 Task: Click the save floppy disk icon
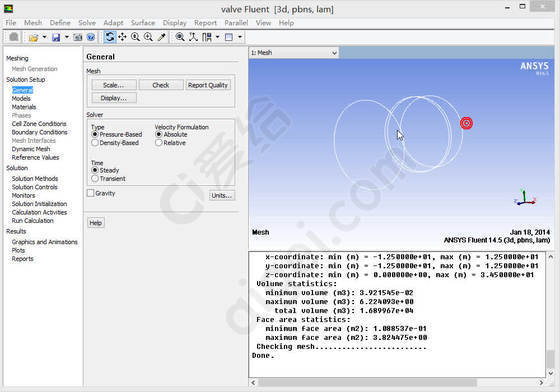[56, 37]
